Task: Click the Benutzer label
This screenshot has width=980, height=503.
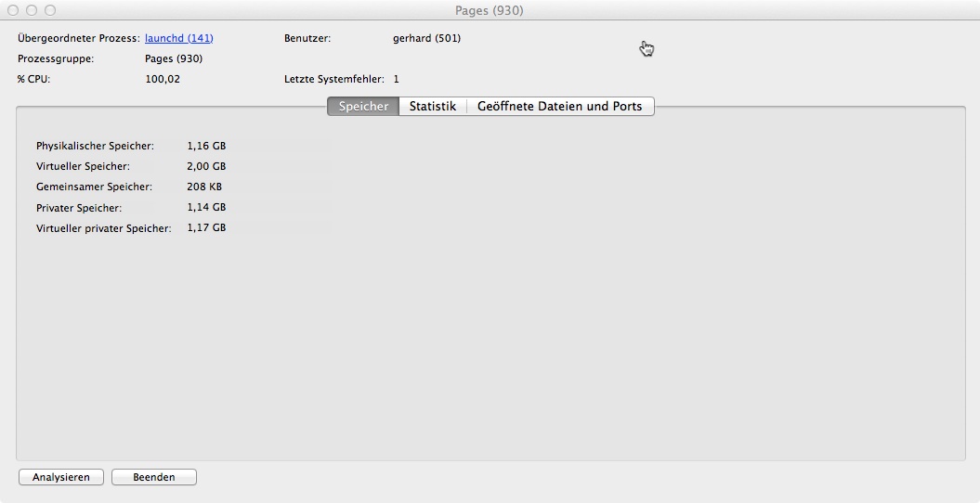Action: pos(307,38)
